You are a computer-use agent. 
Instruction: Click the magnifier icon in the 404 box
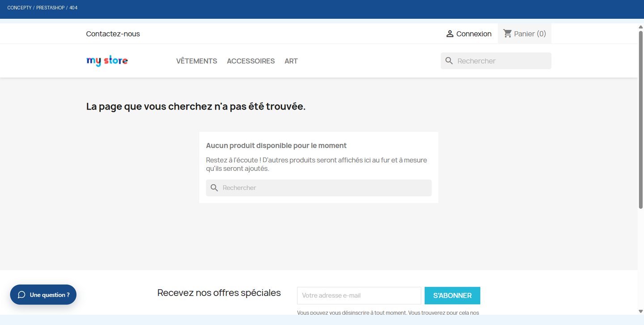(214, 188)
